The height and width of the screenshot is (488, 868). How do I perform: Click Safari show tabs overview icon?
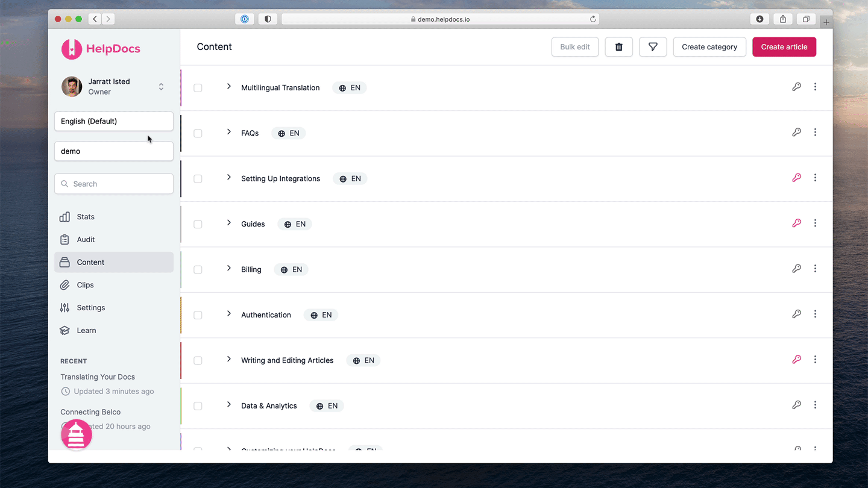[x=806, y=19]
